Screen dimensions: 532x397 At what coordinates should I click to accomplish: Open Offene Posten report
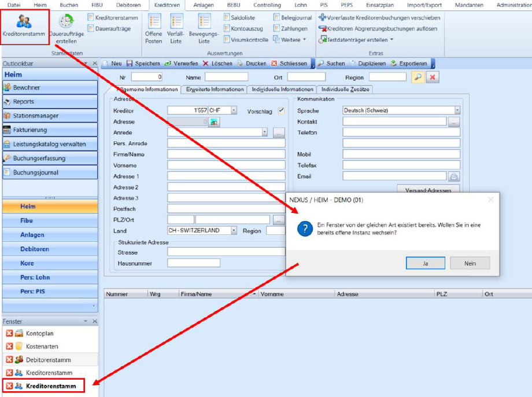click(x=154, y=29)
